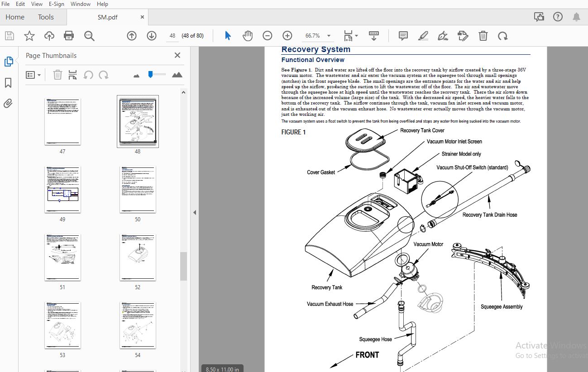588x372 pixels.
Task: Select the Highlight text tool
Action: (x=423, y=36)
